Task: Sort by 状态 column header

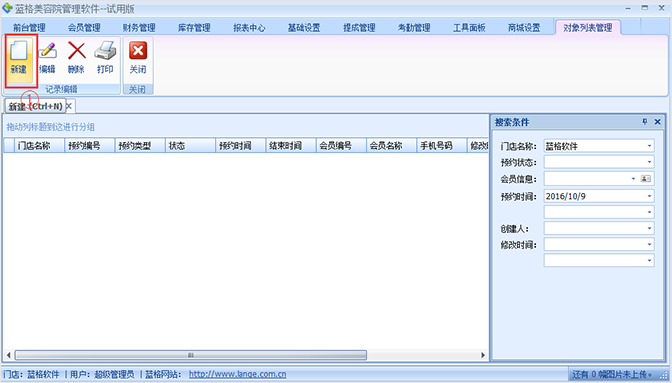Action: click(190, 146)
